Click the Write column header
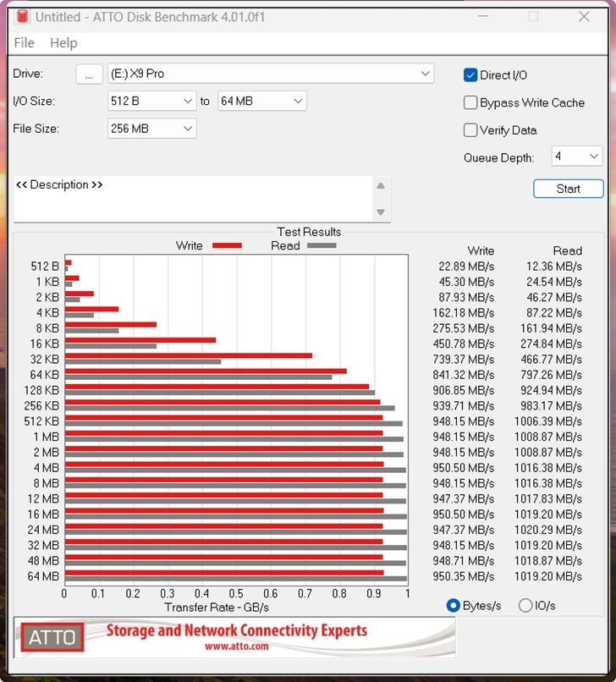Image resolution: width=616 pixels, height=682 pixels. pyautogui.click(x=481, y=251)
